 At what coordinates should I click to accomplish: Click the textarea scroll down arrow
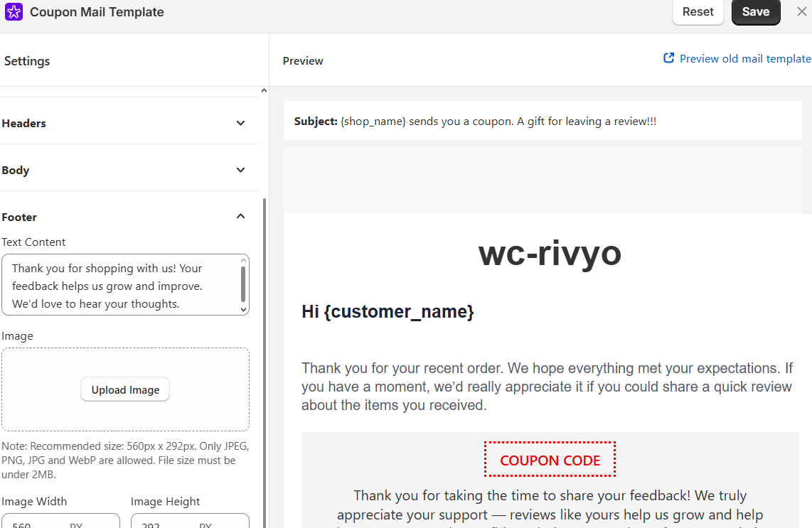coord(243,310)
